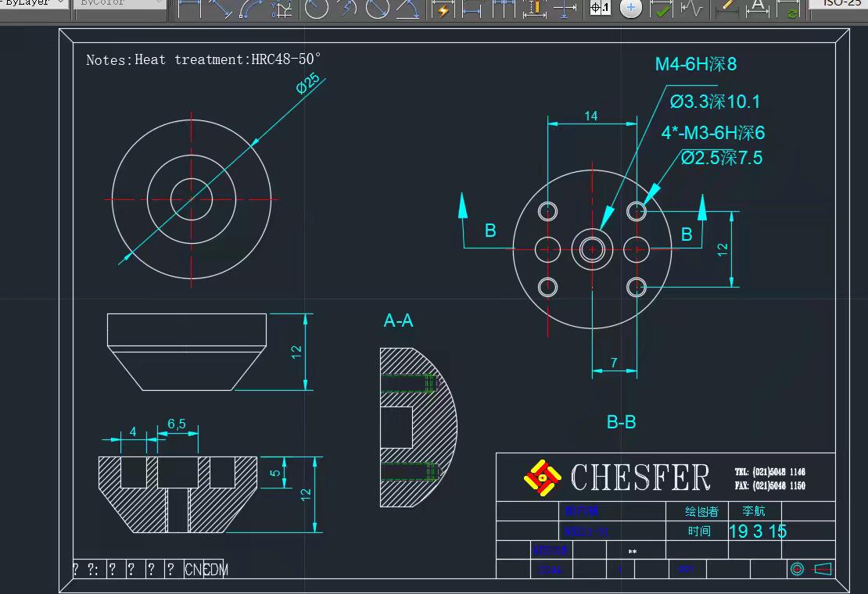The image size is (868, 594).
Task: Select the Diameter dimension tool
Action: (x=377, y=9)
